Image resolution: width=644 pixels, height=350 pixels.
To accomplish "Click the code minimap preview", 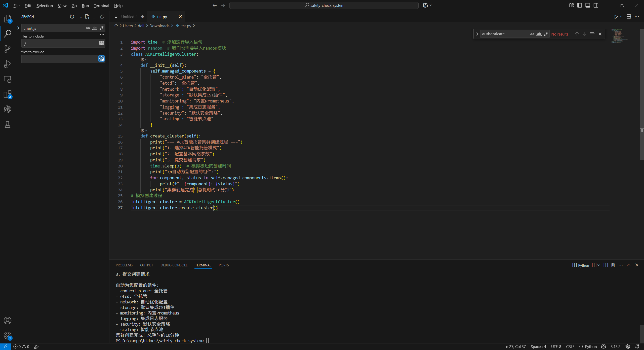I will pos(619,36).
